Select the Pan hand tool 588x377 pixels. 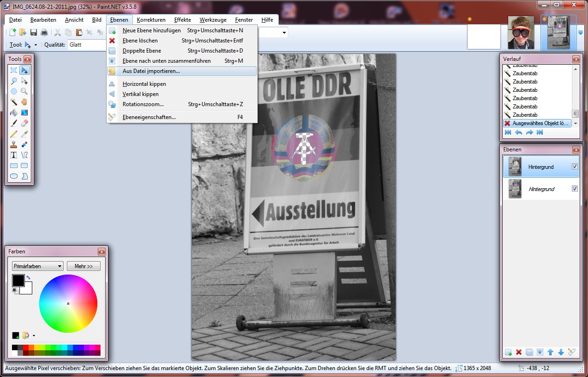(25, 102)
